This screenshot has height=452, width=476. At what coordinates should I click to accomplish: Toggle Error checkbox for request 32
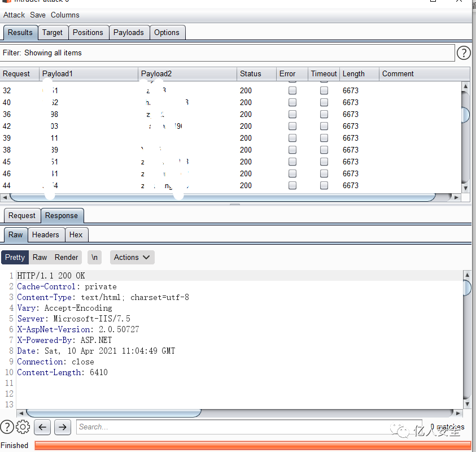click(x=292, y=90)
